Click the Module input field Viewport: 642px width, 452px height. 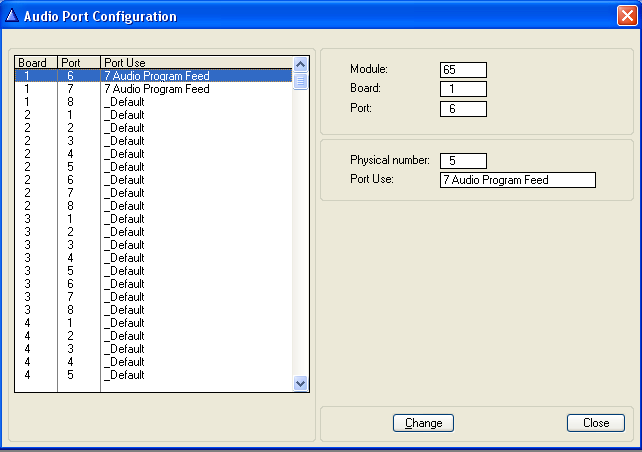[463, 70]
